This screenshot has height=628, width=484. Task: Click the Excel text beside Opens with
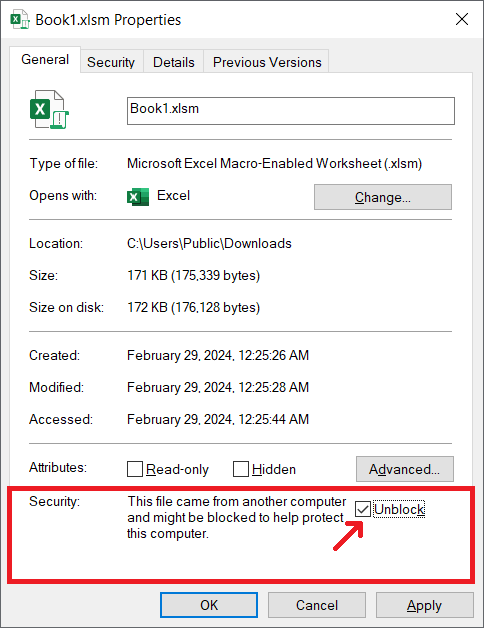click(x=173, y=196)
